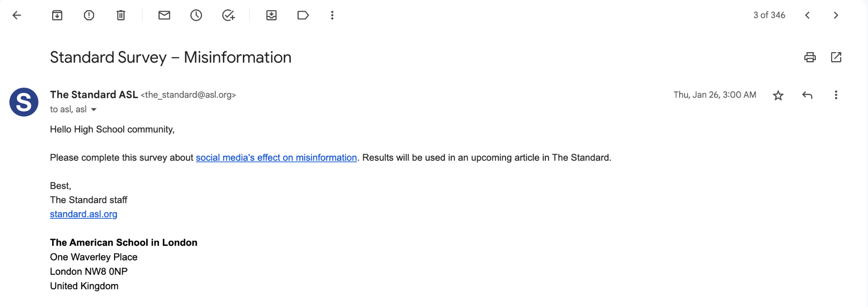868x307 pixels.
Task: Open message More options three-dot menu
Action: pyautogui.click(x=836, y=95)
